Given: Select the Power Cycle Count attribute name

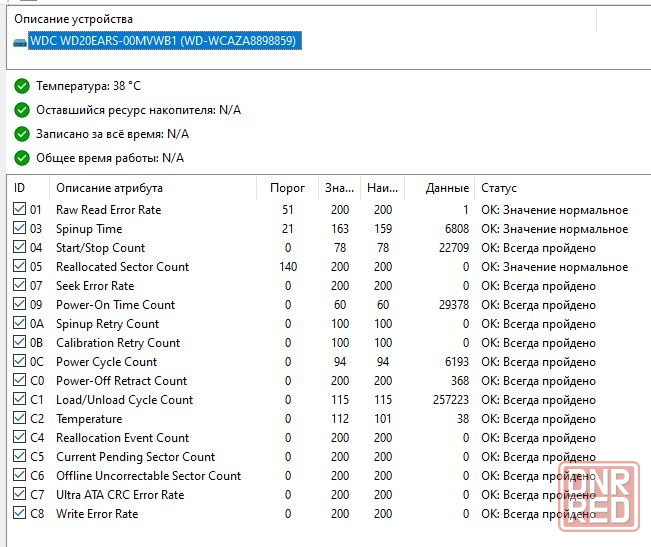Looking at the screenshot, I should (x=107, y=362).
